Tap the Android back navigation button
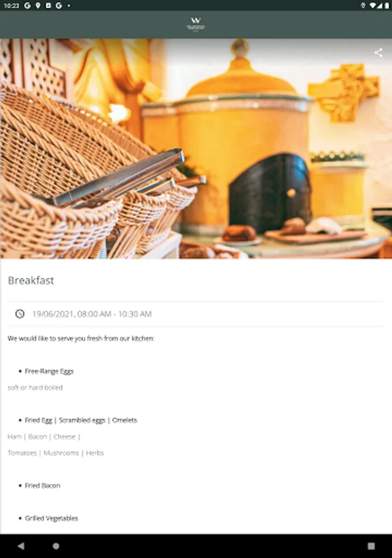 click(21, 546)
